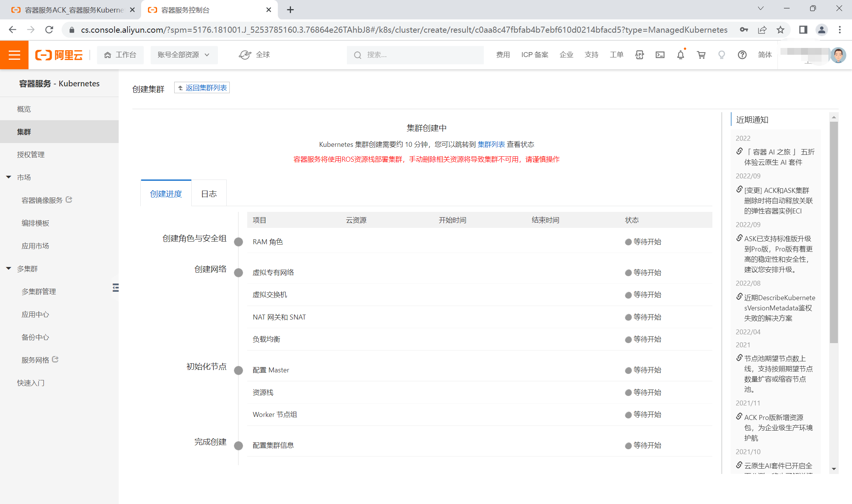Switch to the 创建进度 tab
This screenshot has width=852, height=504.
(x=166, y=194)
